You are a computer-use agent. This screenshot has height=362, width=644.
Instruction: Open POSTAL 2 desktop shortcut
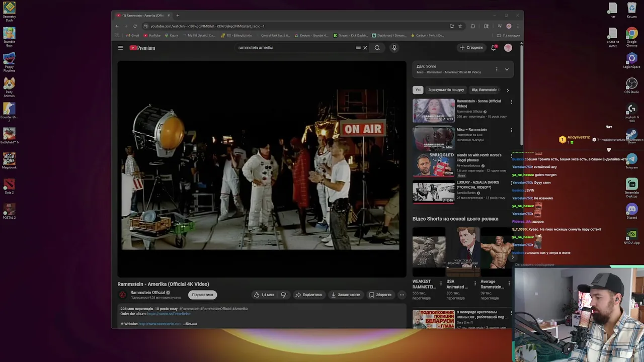[9, 211]
